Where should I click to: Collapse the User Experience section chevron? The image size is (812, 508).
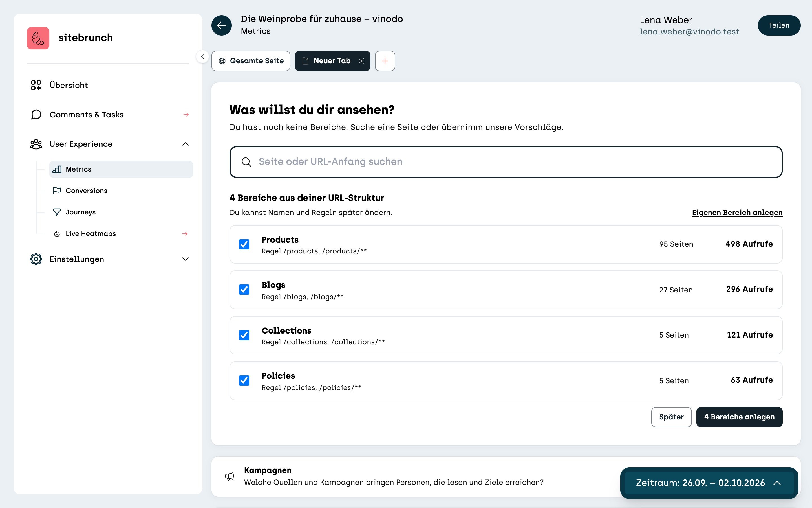[186, 144]
